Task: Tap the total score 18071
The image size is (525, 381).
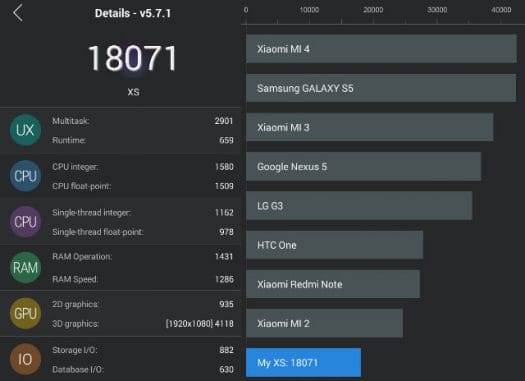Action: point(133,59)
